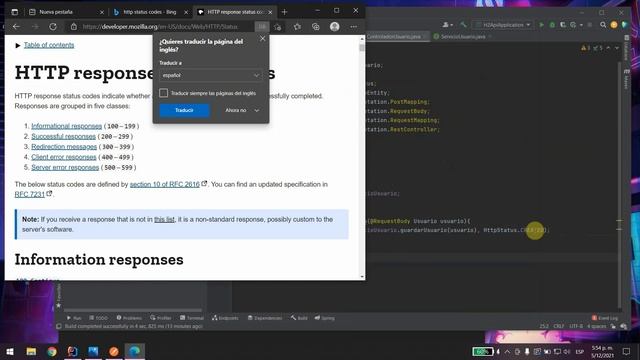Expand the 'Ahora no' dropdown arrow

[256, 110]
